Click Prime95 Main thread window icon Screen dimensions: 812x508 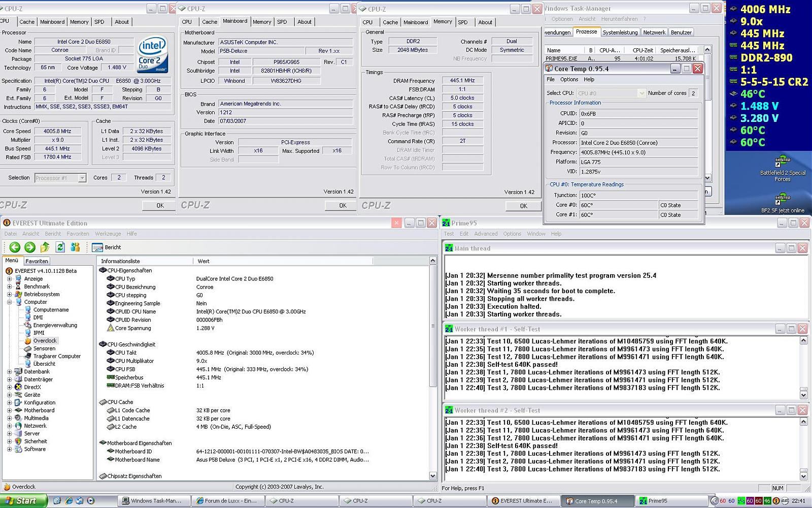pos(449,248)
